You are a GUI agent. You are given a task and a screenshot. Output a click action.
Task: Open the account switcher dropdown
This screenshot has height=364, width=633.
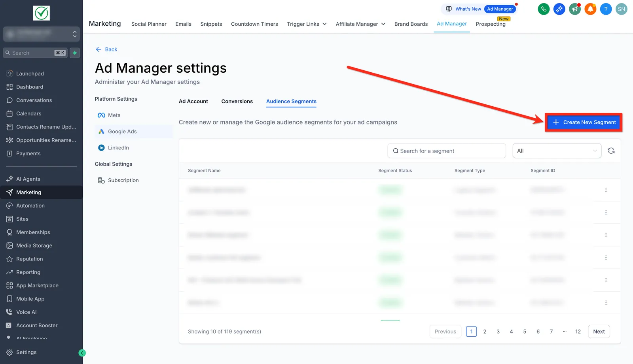(x=41, y=34)
